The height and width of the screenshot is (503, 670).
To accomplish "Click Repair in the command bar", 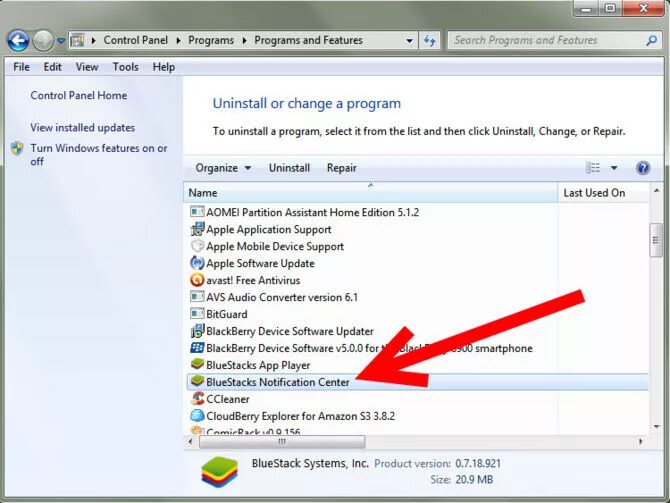I will click(341, 168).
